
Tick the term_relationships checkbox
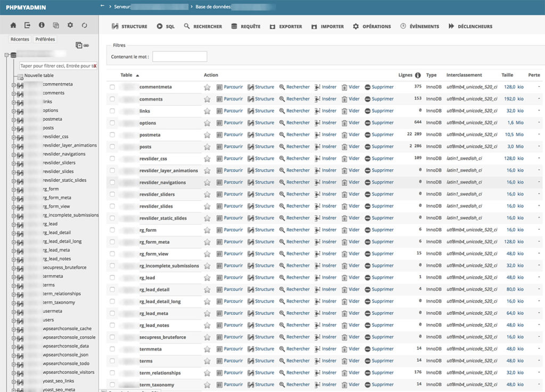112,373
